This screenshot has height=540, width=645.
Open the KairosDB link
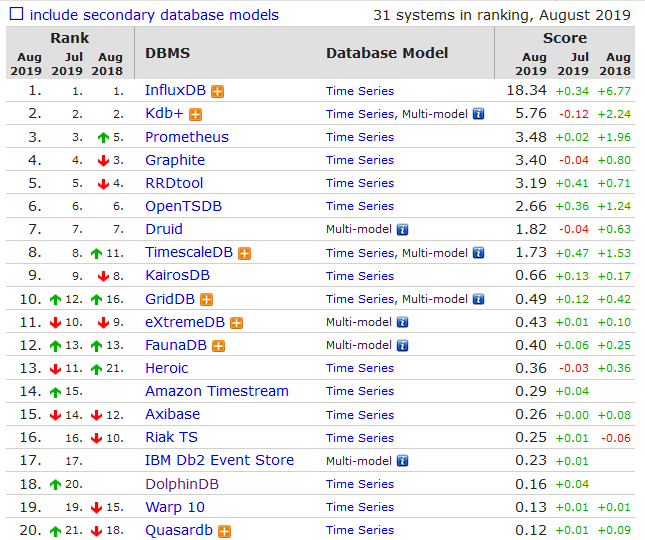177,275
